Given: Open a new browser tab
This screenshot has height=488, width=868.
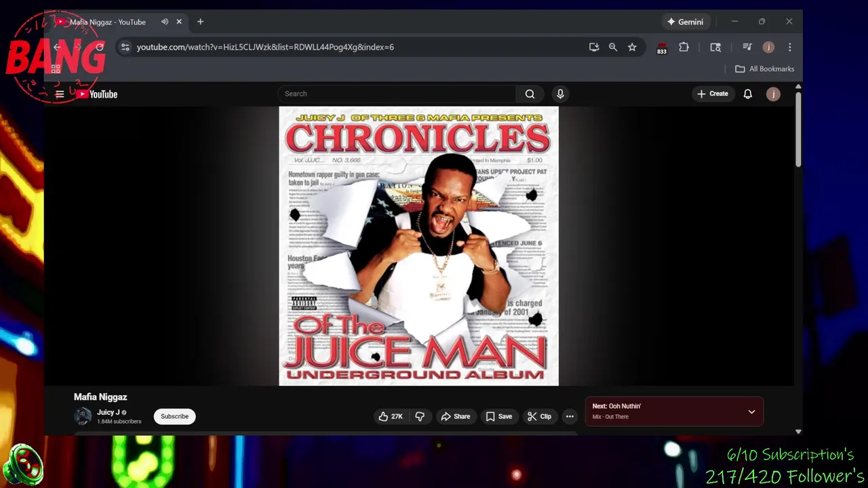Looking at the screenshot, I should [x=200, y=22].
